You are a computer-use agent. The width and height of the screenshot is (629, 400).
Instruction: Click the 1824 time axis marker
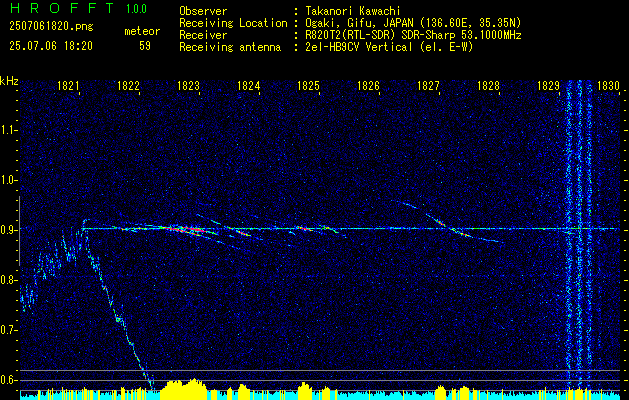(x=248, y=85)
